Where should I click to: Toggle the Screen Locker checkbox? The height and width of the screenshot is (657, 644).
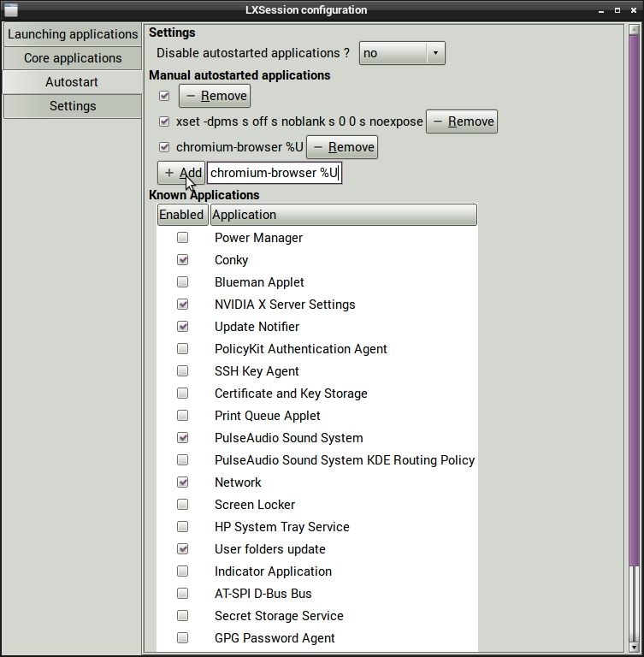[182, 505]
